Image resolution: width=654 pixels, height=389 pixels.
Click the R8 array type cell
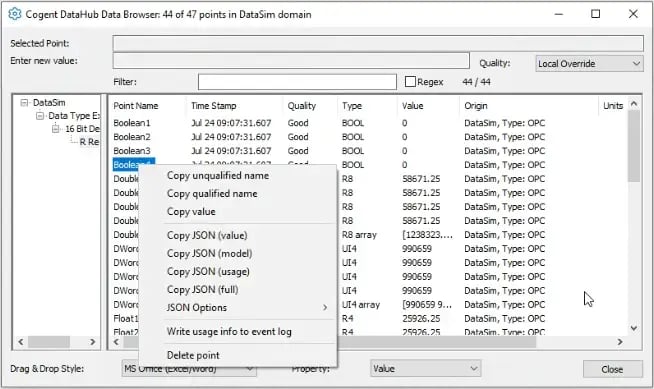[359, 235]
